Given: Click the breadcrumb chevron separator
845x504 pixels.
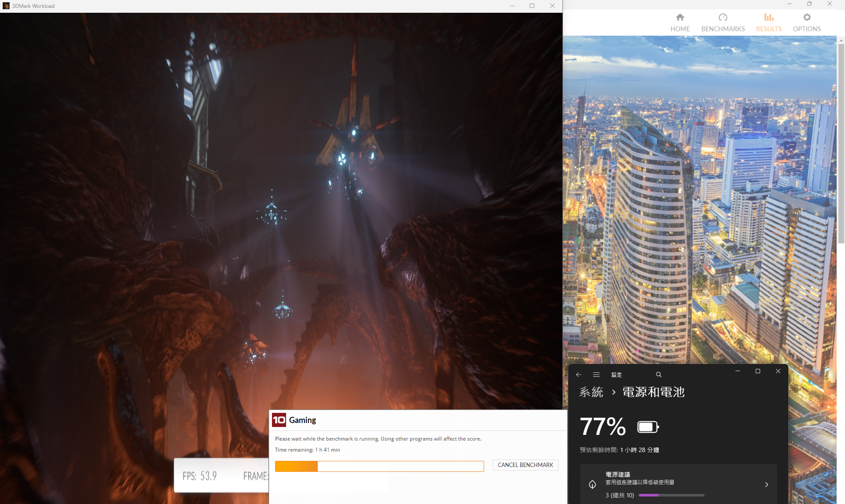Looking at the screenshot, I should [614, 392].
